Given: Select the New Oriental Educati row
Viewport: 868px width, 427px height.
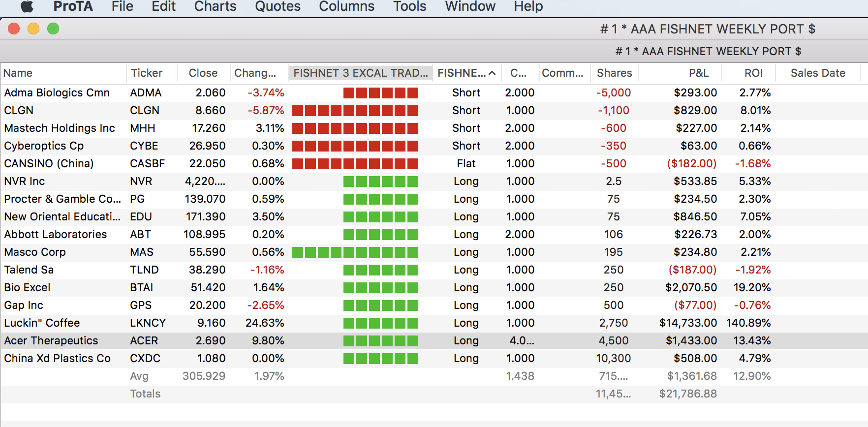Looking at the screenshot, I should 434,216.
